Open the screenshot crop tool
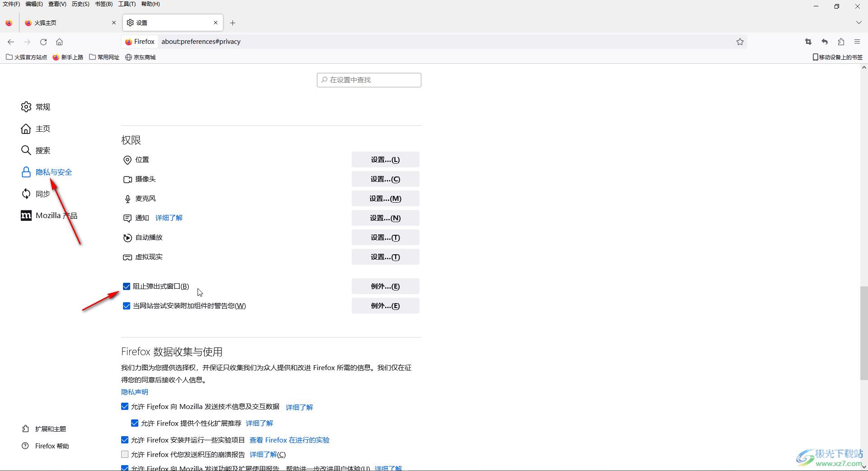868x471 pixels. point(808,42)
